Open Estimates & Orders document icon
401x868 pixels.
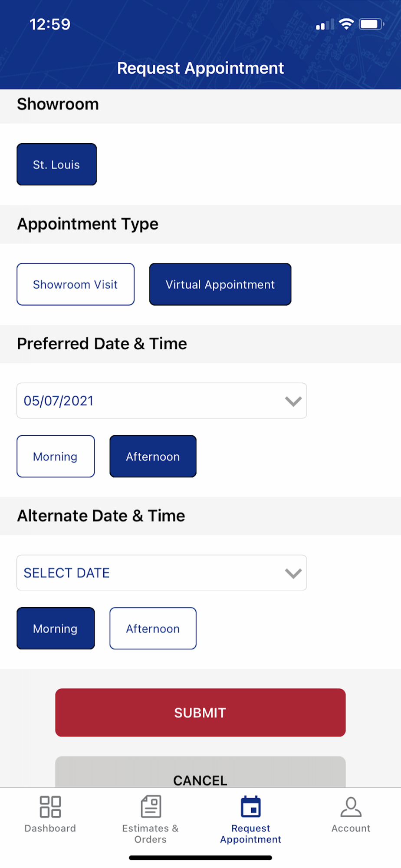[151, 806]
